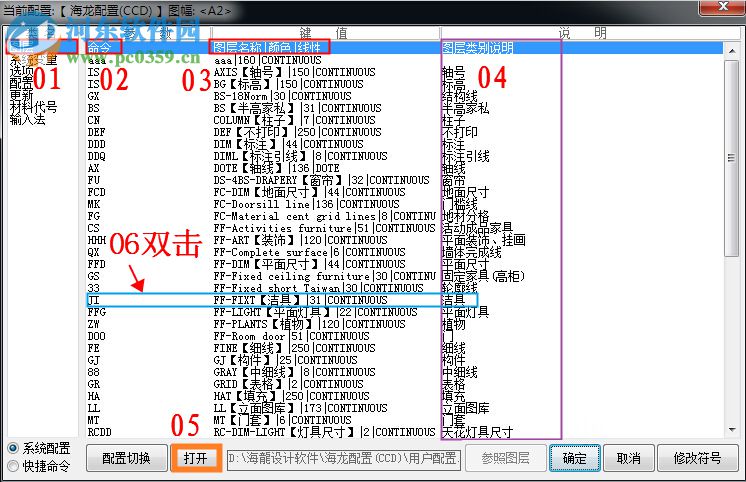The height and width of the screenshot is (482, 746).
Task: Select the DEF【不打印】 layer row
Action: (x=404, y=132)
